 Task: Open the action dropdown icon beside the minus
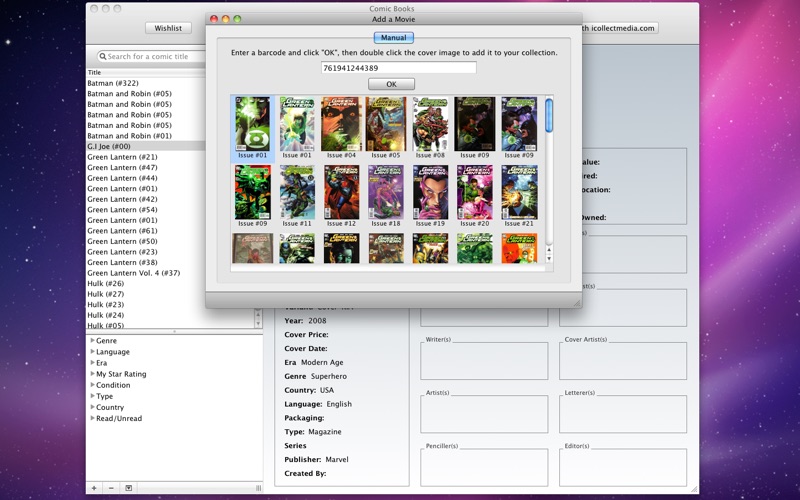(129, 488)
